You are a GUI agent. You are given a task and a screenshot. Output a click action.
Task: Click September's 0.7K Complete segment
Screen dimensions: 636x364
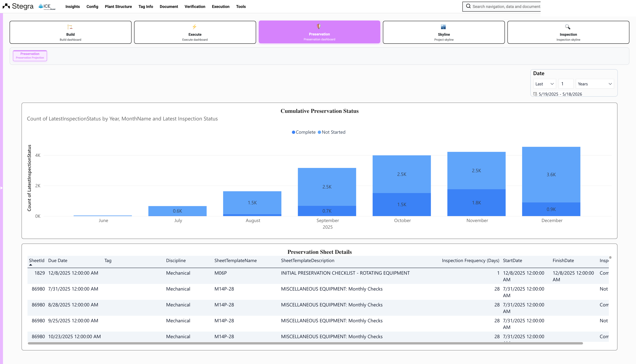[327, 211]
